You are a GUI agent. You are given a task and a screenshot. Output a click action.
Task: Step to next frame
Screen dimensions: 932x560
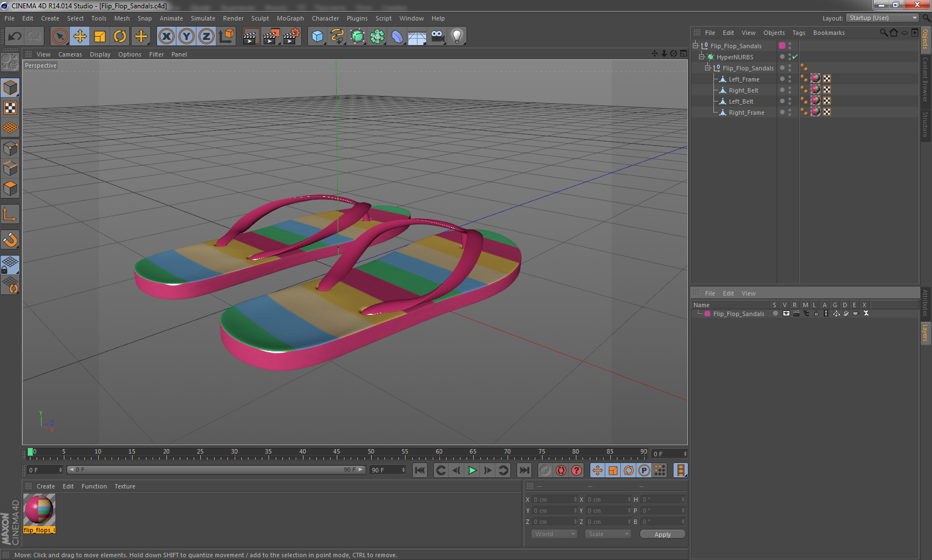[x=488, y=470]
